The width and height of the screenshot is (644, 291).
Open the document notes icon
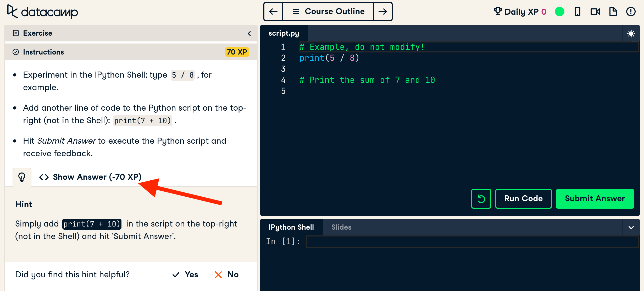(x=613, y=12)
